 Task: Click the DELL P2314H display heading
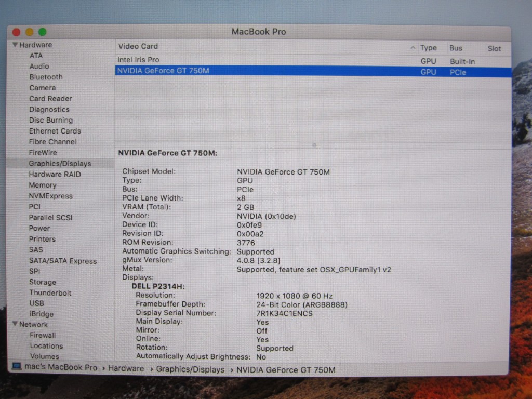click(158, 286)
